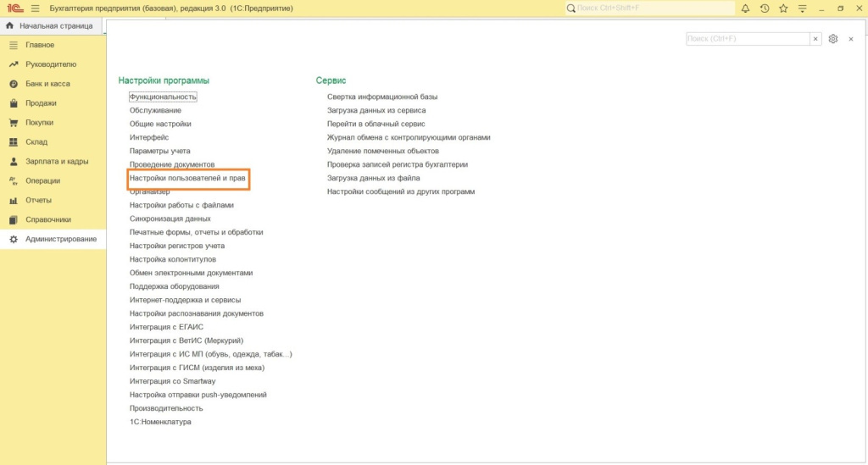
Task: Open the hamburger main menu icon
Action: click(35, 8)
